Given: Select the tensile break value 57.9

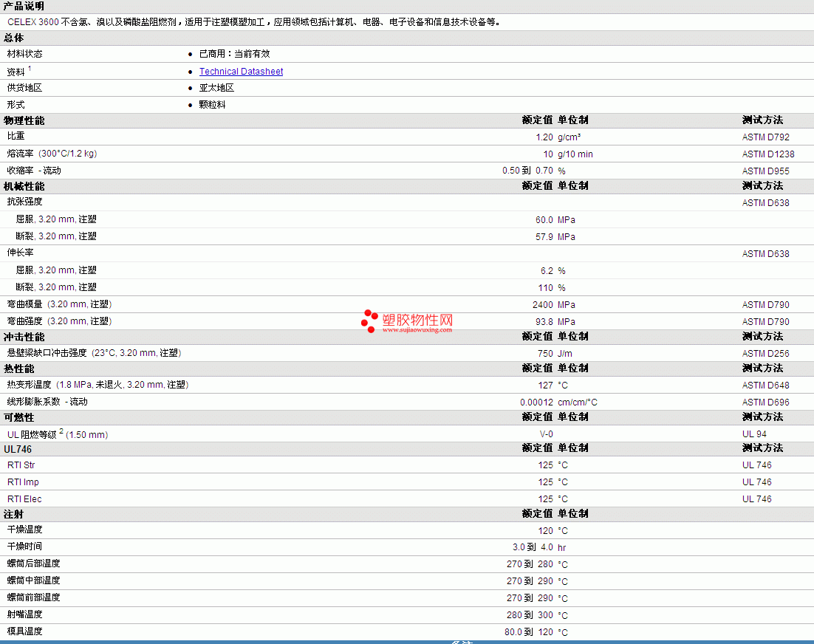Looking at the screenshot, I should (x=544, y=237).
